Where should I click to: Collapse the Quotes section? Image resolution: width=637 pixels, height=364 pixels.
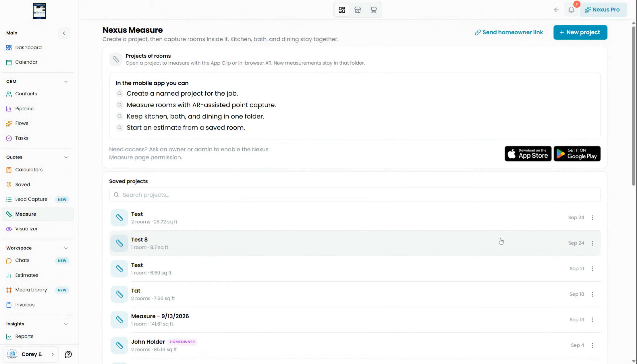click(x=66, y=157)
